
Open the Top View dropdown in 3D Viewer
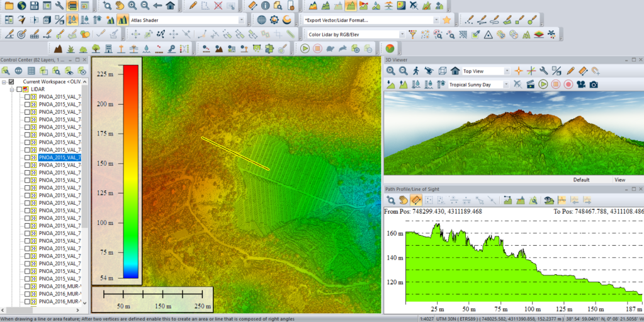point(507,71)
